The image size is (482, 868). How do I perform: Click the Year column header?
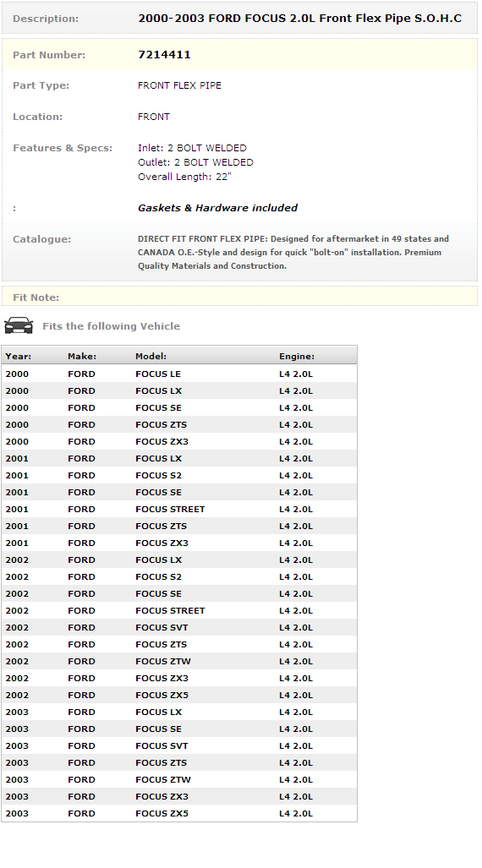point(19,357)
